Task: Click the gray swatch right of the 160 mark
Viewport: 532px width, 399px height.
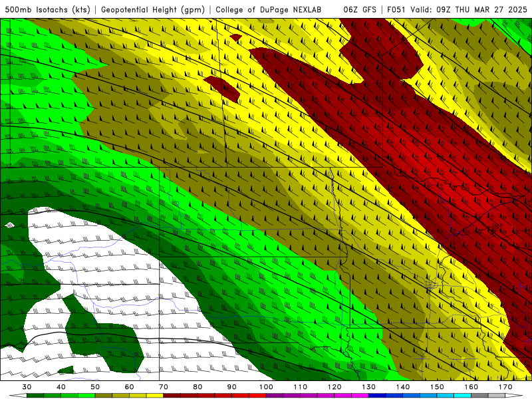Action: pos(479,396)
